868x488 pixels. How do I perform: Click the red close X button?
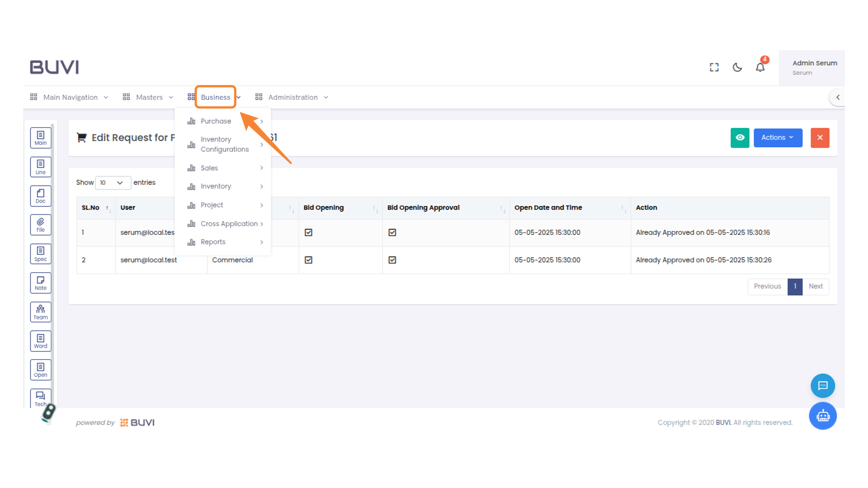click(x=820, y=138)
